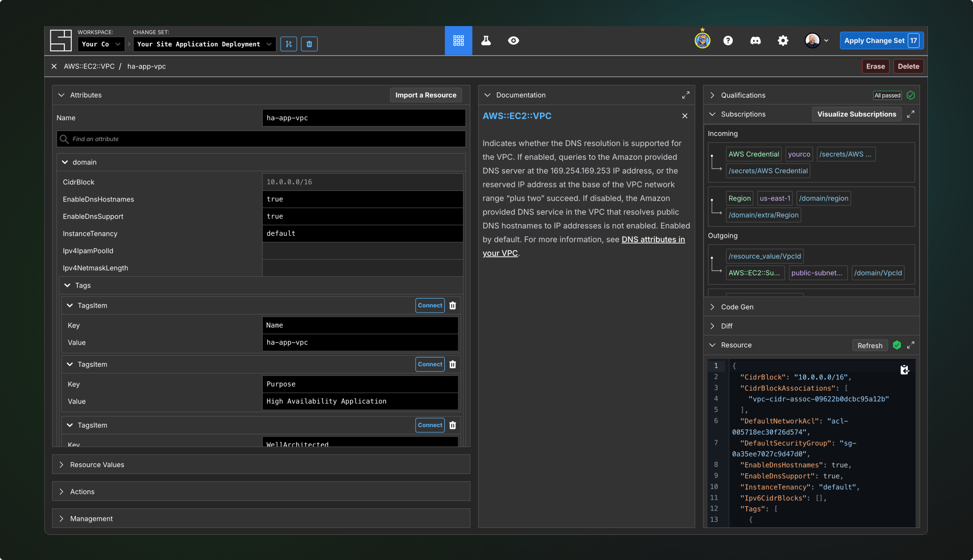Focus the Find an attribute search box
This screenshot has height=560, width=973.
pyautogui.click(x=261, y=139)
